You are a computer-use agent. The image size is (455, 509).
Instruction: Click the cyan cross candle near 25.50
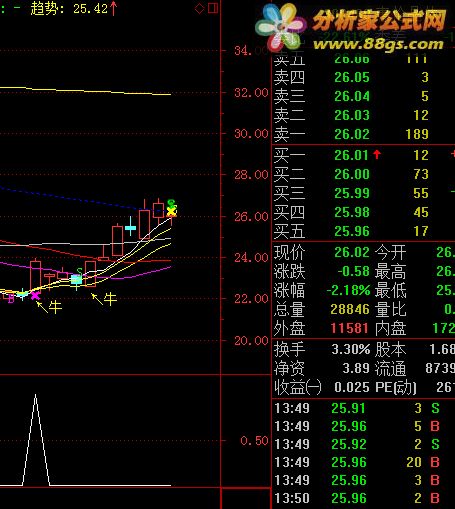(130, 227)
